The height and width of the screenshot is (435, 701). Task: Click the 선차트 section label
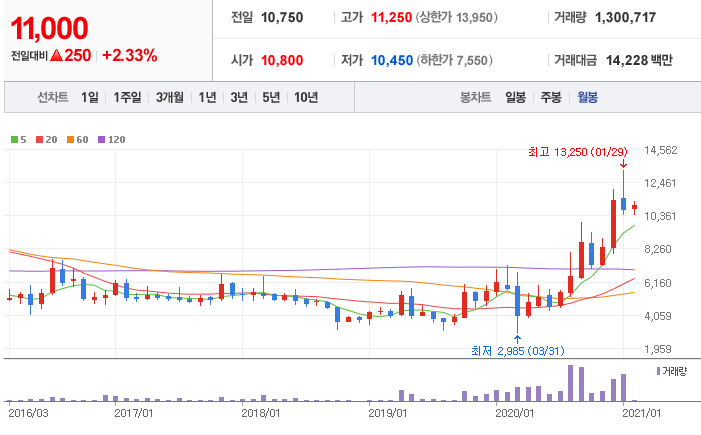53,97
